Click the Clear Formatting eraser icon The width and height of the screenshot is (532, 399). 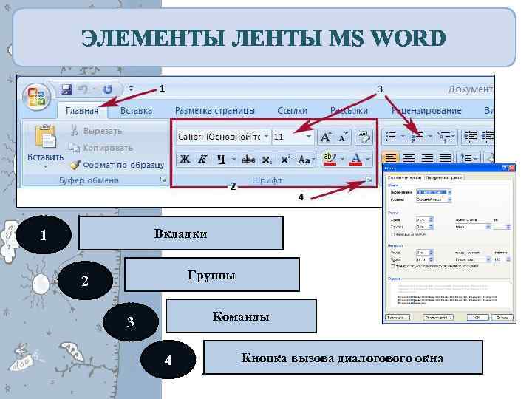point(364,137)
